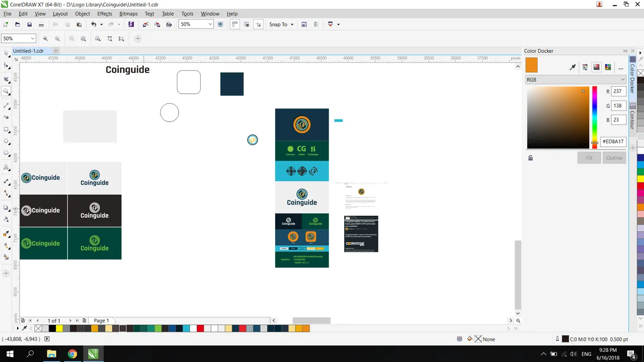Select the Crop tool in the toolbox
644x362 pixels.
pos(6,79)
